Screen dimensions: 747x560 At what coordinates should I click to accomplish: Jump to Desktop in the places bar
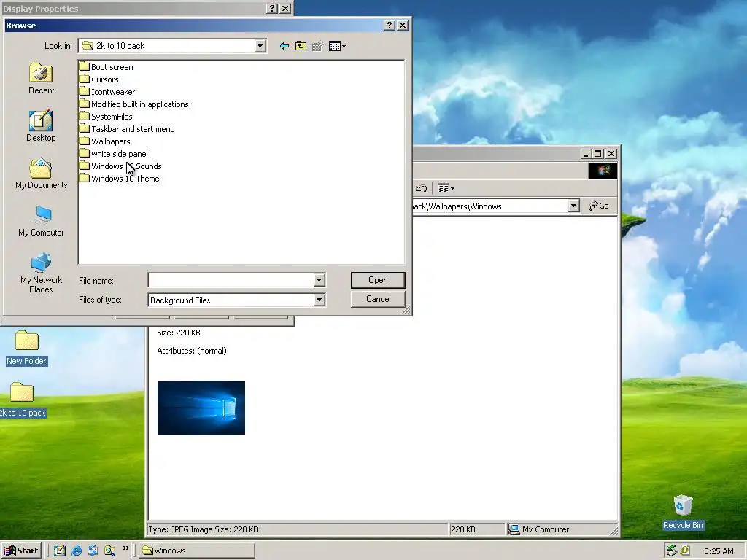pyautogui.click(x=41, y=126)
